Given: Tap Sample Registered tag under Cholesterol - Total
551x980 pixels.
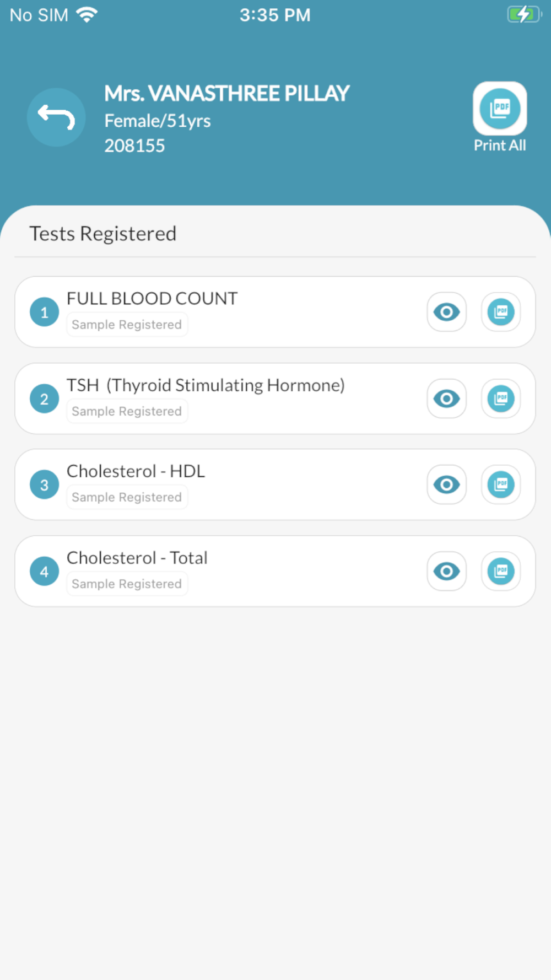Looking at the screenshot, I should [x=127, y=584].
